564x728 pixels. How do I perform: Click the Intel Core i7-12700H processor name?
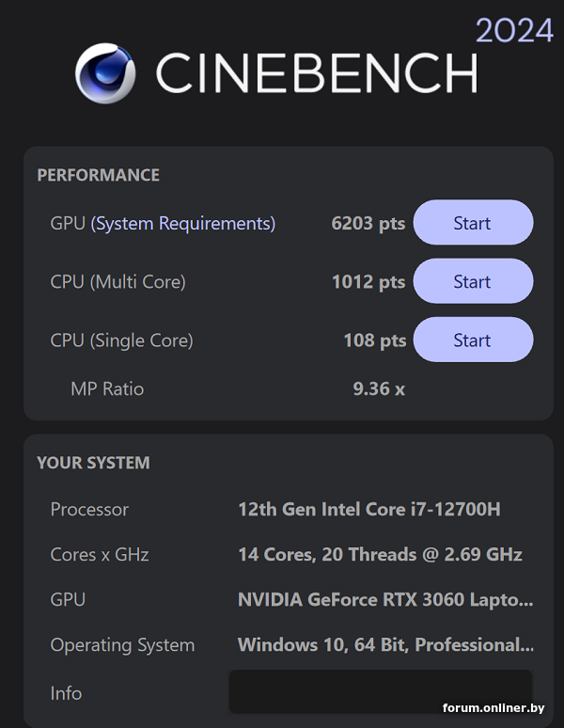point(368,510)
